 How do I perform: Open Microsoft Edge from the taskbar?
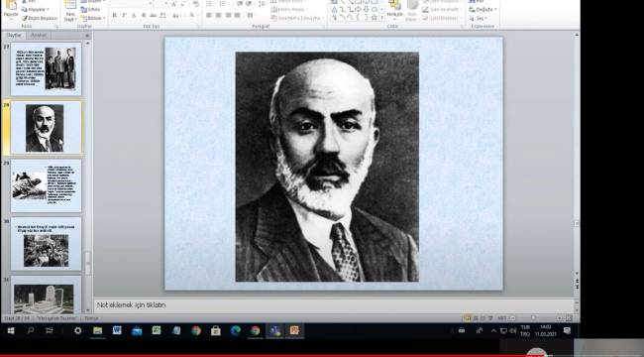click(236, 330)
